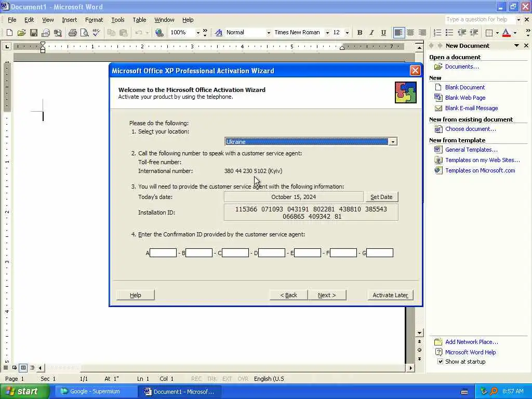Toggle Bullets list formatting
532x399 pixels.
click(x=449, y=33)
